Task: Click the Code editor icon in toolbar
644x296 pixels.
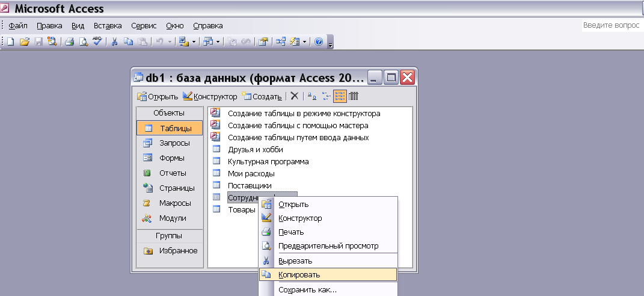Action: coord(232,42)
